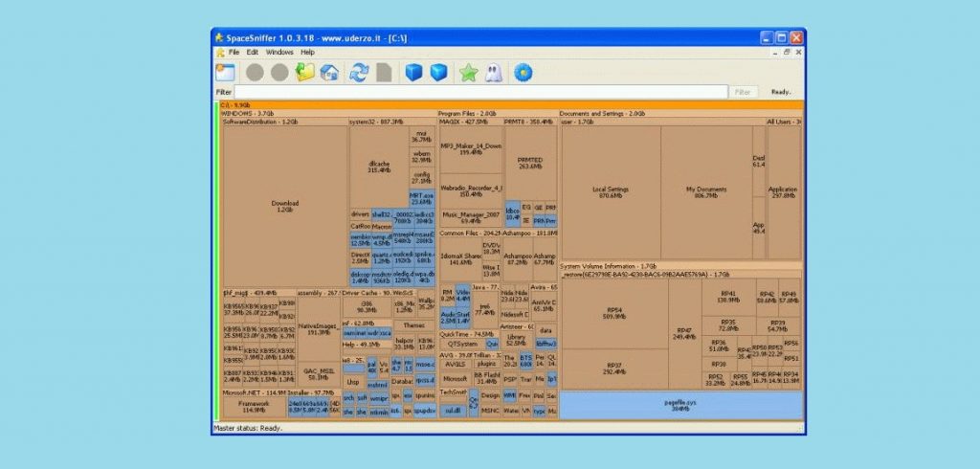Screen dimensions: 980x469
Task: Click the first blue cube detail icon
Action: coord(413,73)
